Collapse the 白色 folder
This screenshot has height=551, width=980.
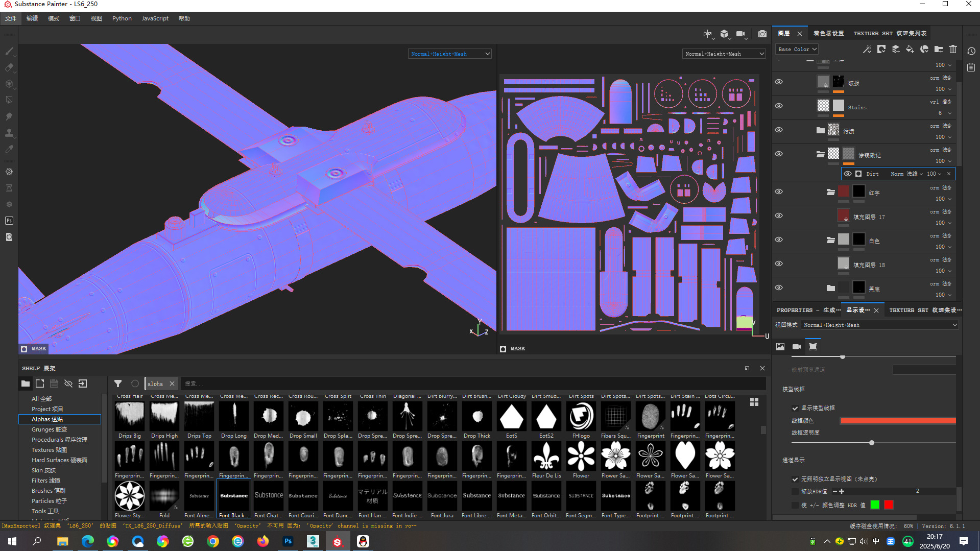(831, 240)
